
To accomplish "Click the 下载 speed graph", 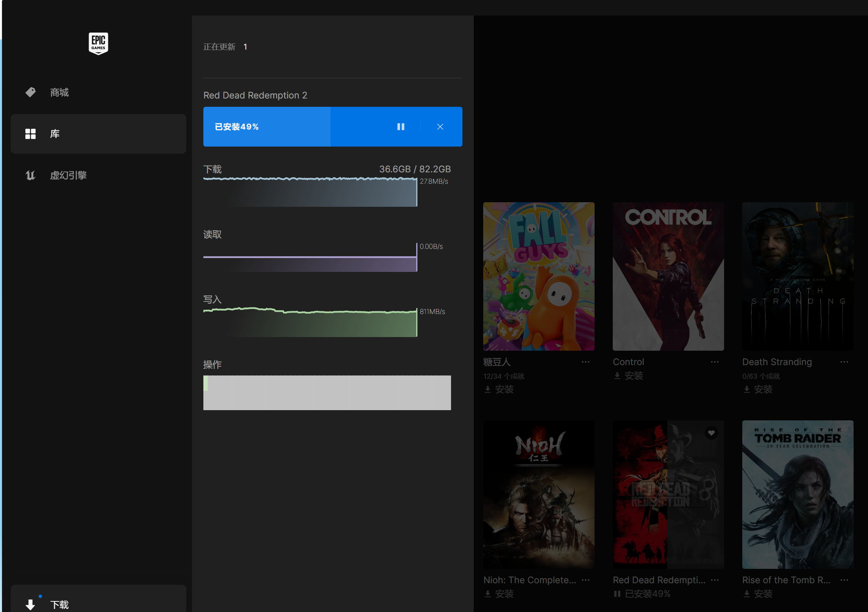I will click(310, 192).
